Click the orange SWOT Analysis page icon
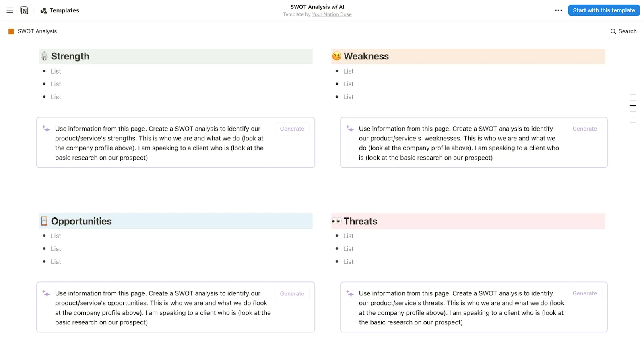 click(x=11, y=31)
